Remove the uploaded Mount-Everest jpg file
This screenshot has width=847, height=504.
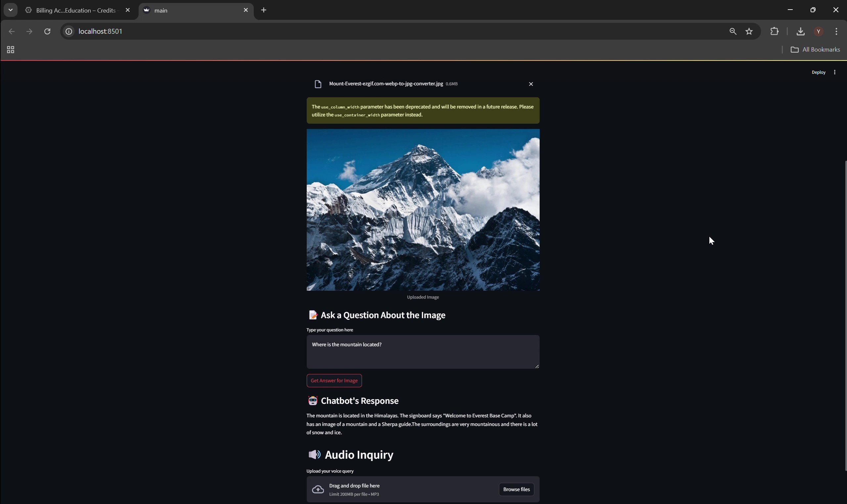[531, 84]
